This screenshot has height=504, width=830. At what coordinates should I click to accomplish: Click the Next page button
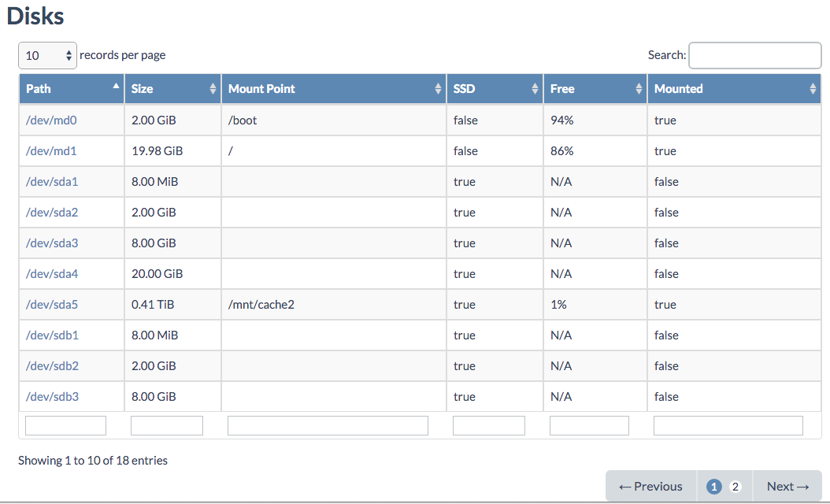point(787,487)
